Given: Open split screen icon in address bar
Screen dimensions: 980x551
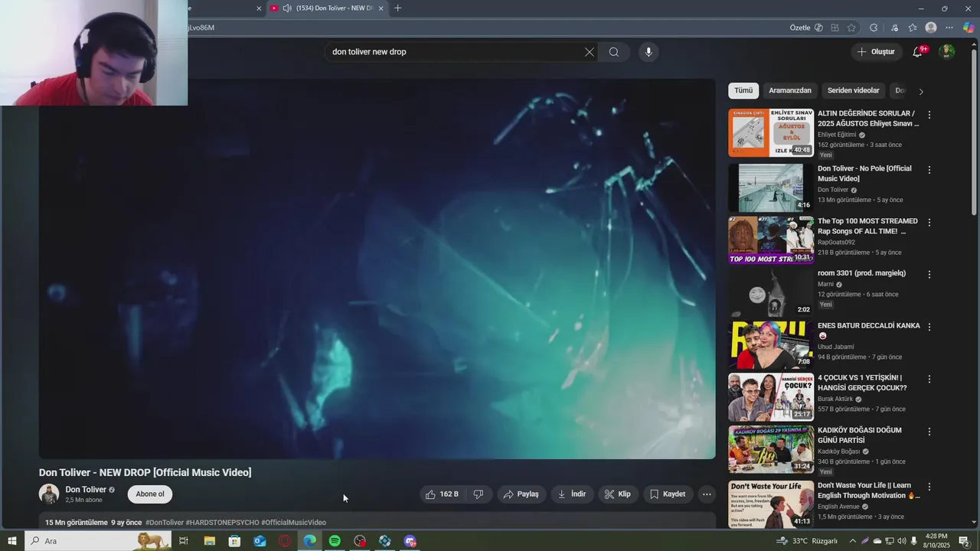Looking at the screenshot, I should click(835, 28).
